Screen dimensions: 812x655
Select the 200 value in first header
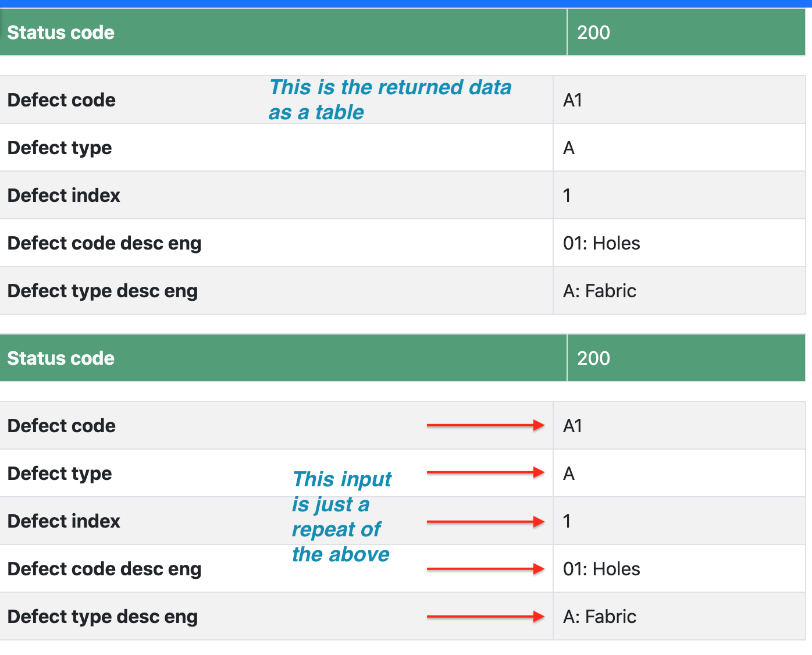[593, 33]
